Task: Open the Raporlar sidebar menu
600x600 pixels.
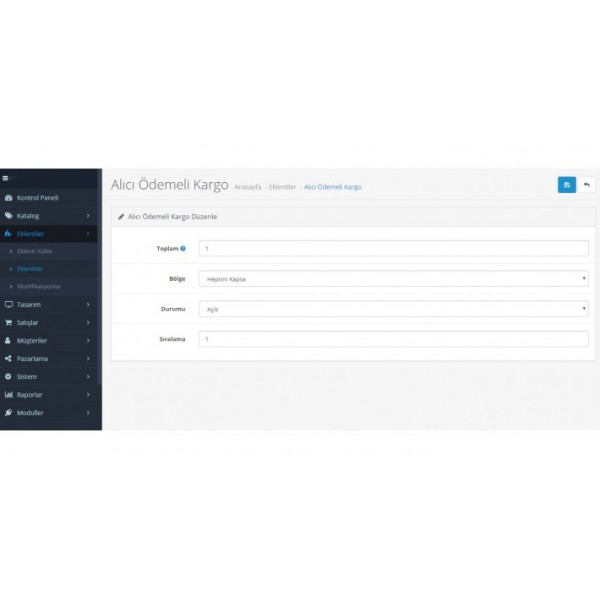Action: (49, 395)
